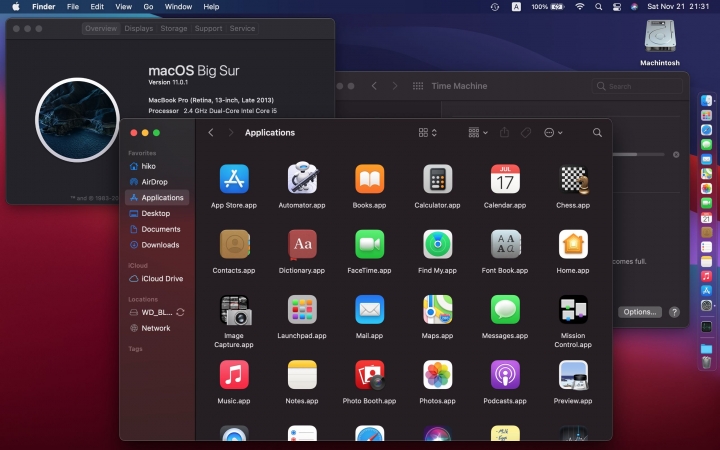Screen dimensions: 720x450
Task: Switch to the Displays tab in About This Mac
Action: [139, 28]
